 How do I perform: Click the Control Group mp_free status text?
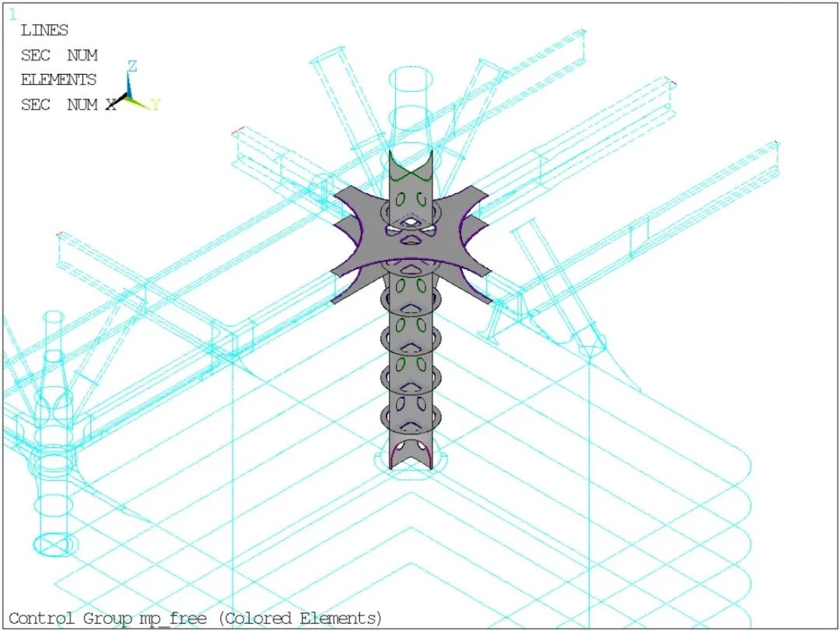(195, 619)
